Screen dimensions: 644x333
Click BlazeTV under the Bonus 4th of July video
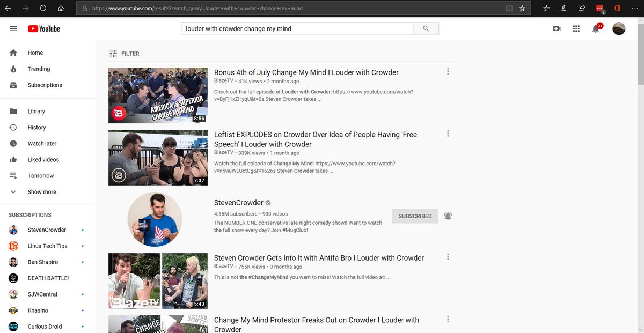pyautogui.click(x=224, y=82)
